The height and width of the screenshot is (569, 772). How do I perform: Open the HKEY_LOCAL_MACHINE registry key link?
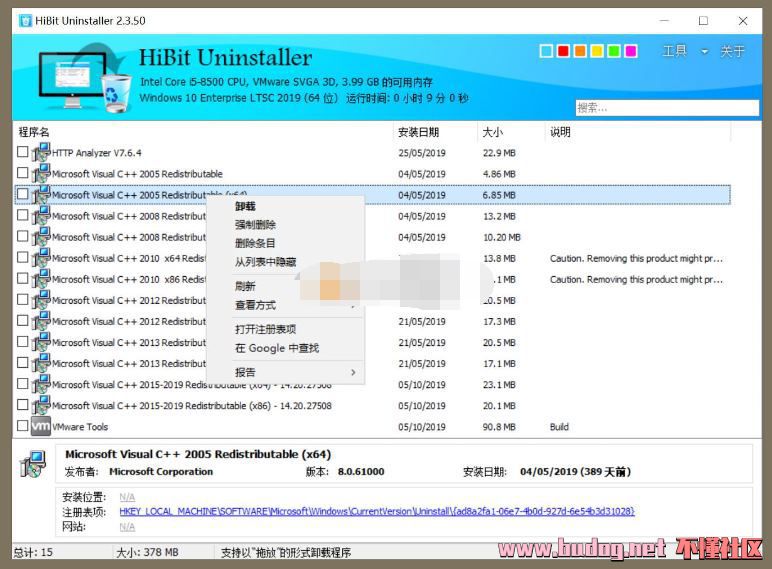377,511
